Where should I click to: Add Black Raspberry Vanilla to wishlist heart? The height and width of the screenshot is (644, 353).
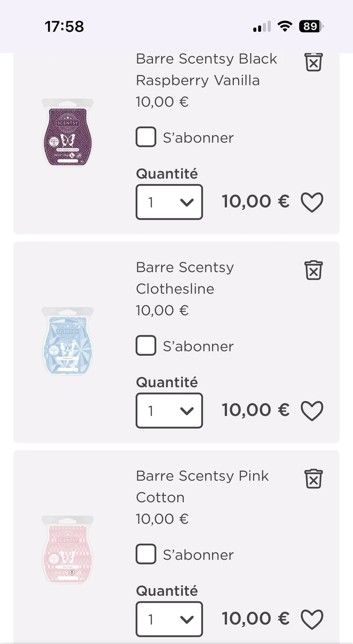click(312, 202)
